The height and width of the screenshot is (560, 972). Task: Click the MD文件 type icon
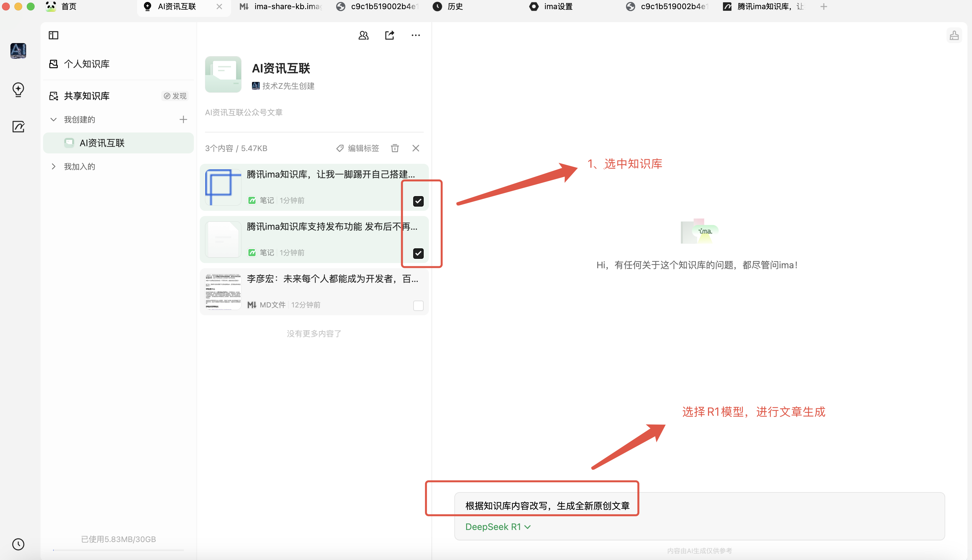coord(252,304)
